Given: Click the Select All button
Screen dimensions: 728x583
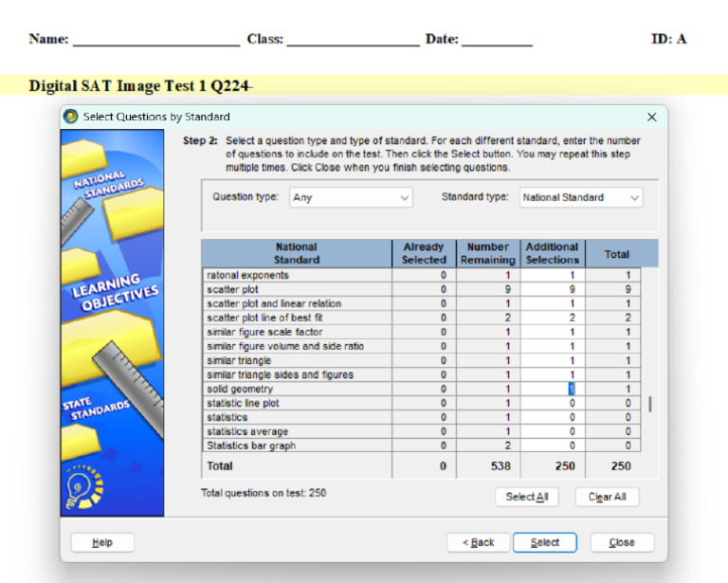Looking at the screenshot, I should [x=526, y=497].
